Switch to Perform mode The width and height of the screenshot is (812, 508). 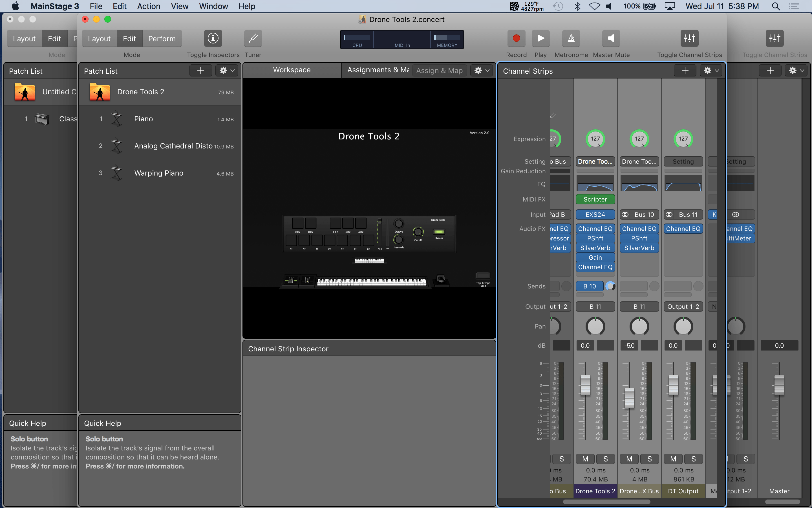162,39
